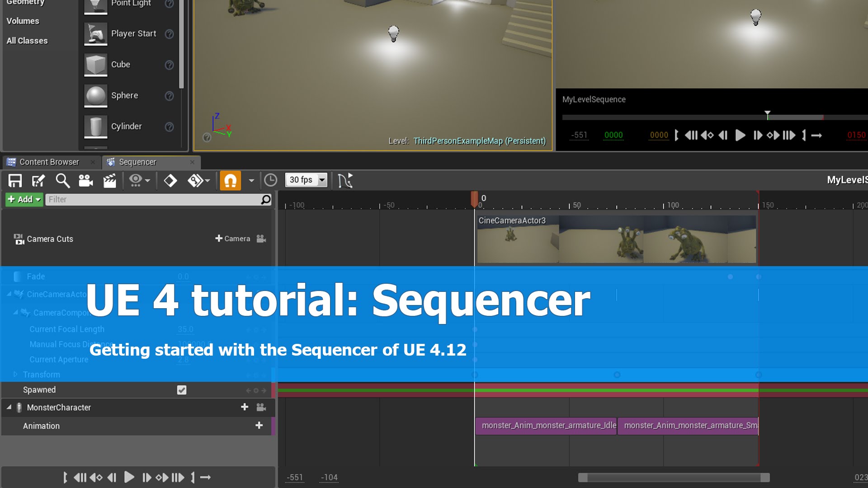Jump to start in Sequencer transport
Screen dimensions: 868x488
tap(80, 477)
